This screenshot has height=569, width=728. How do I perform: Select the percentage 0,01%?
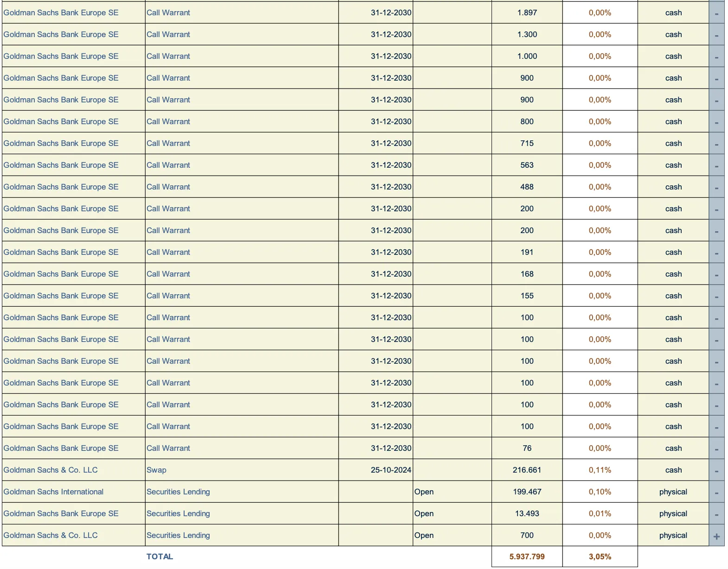(x=600, y=513)
